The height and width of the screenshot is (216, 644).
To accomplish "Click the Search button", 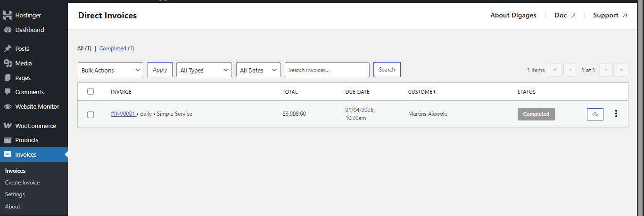I will [x=387, y=70].
